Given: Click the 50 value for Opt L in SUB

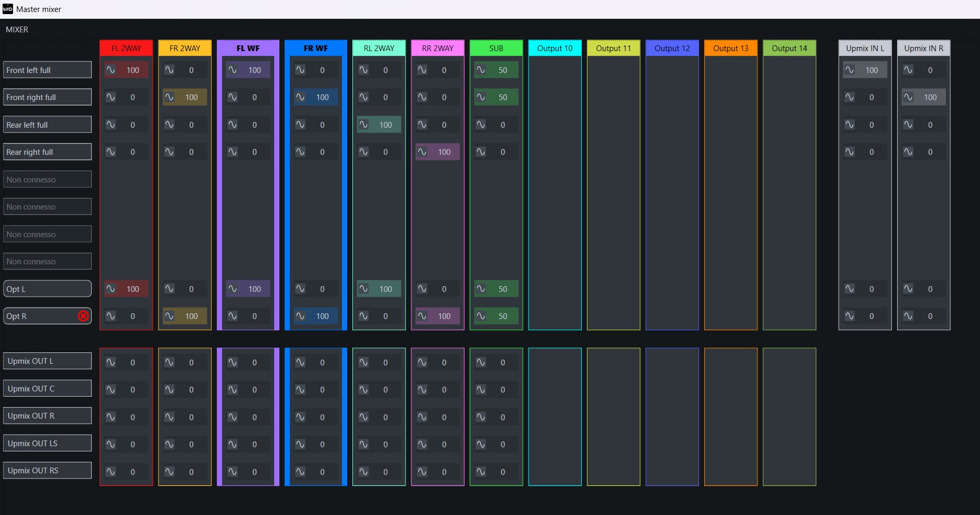Looking at the screenshot, I should tap(503, 289).
